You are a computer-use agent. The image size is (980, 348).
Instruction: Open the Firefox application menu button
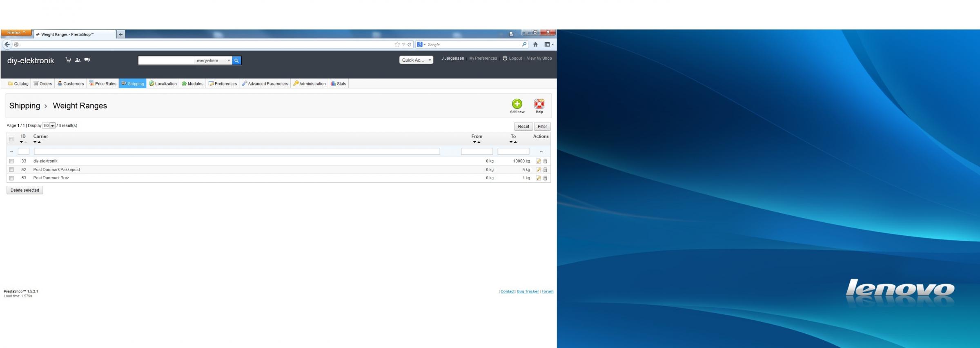(16, 33)
